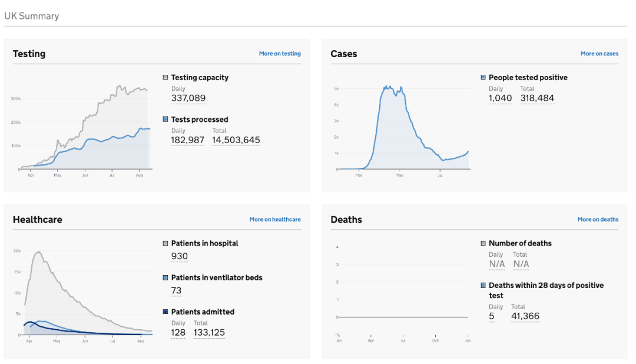Follow the More on deaths link
The image size is (636, 364).
(x=598, y=220)
